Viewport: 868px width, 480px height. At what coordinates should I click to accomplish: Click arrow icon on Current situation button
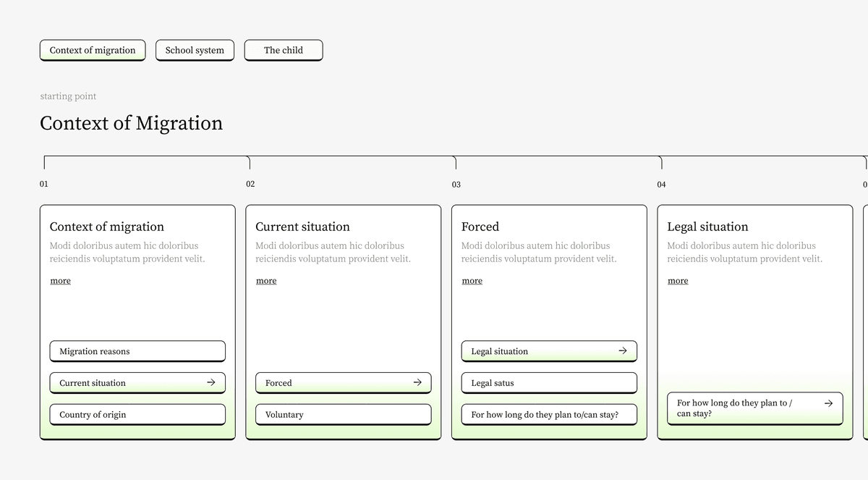211,382
